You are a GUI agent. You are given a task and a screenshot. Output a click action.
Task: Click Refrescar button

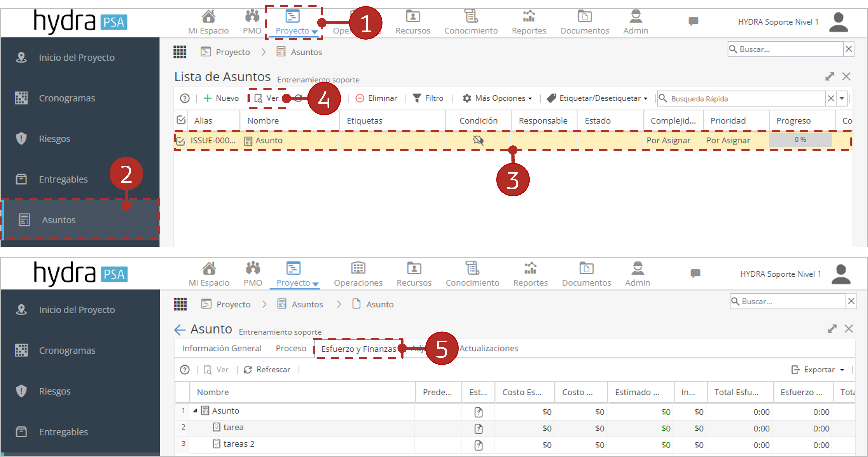click(x=267, y=370)
